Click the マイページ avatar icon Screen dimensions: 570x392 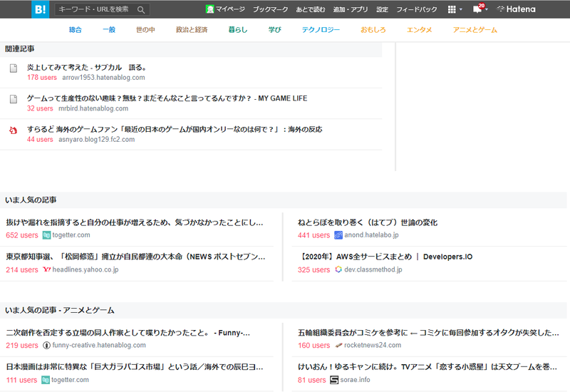[209, 9]
